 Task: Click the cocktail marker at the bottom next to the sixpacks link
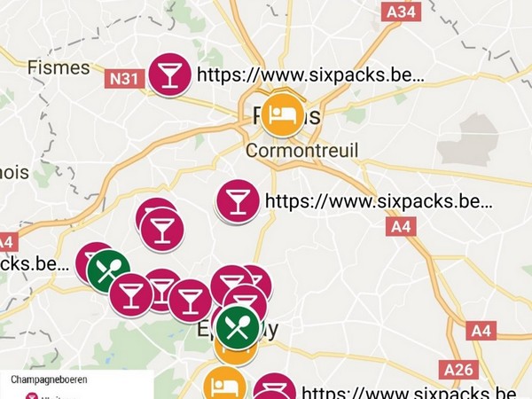click(x=275, y=387)
